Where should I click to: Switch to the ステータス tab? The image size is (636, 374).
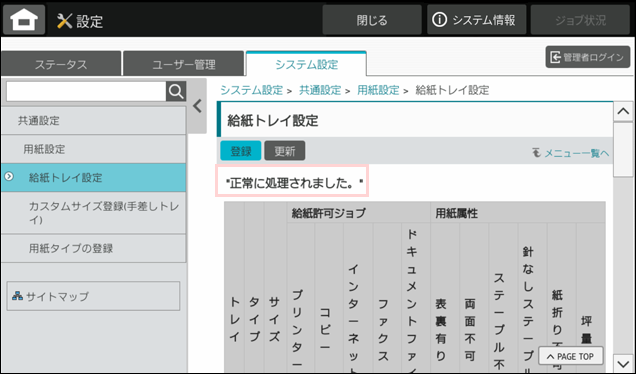tap(61, 64)
